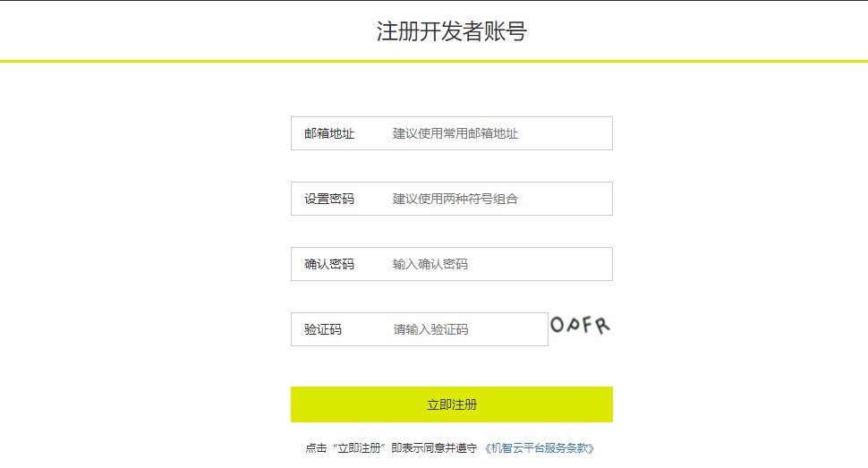Click the 邮箱地址 field label
Image resolution: width=868 pixels, height=468 pixels.
pos(329,133)
